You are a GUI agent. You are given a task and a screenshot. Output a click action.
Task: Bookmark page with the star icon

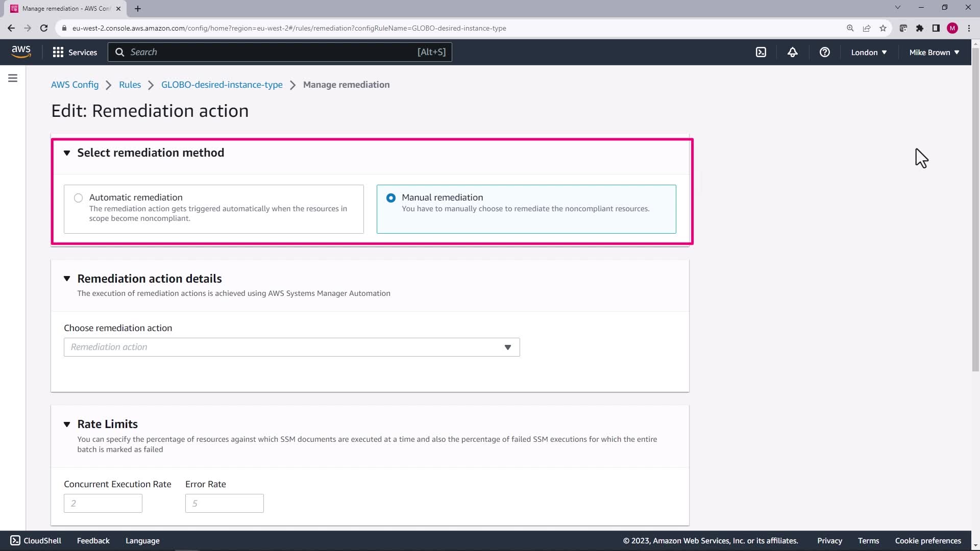click(883, 28)
